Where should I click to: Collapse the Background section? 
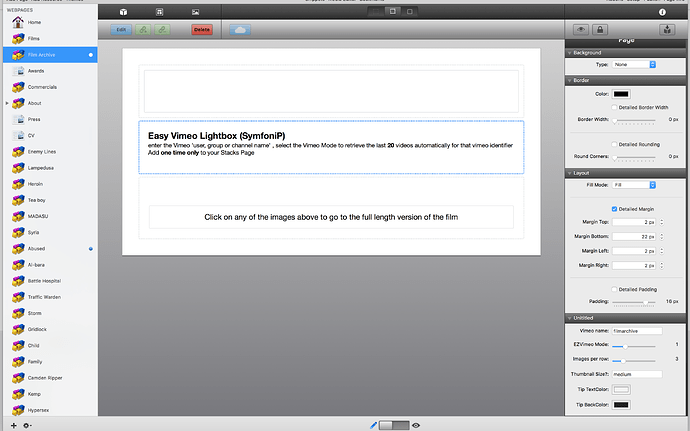pos(569,53)
